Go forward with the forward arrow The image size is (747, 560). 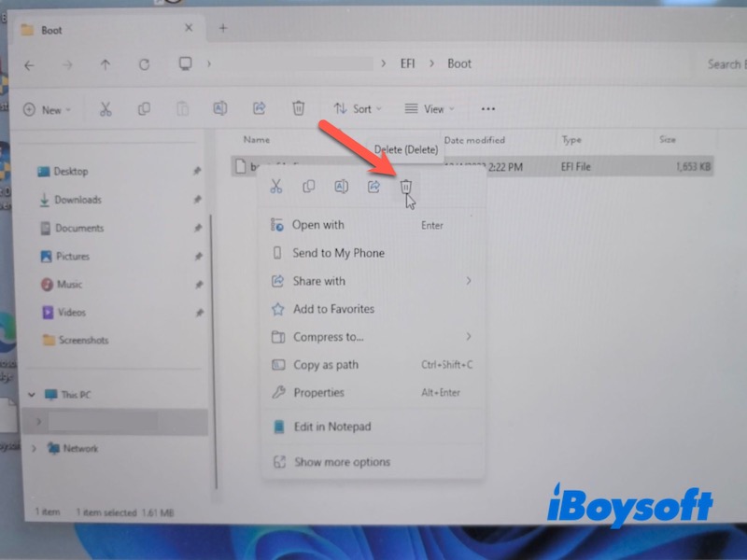pyautogui.click(x=67, y=65)
